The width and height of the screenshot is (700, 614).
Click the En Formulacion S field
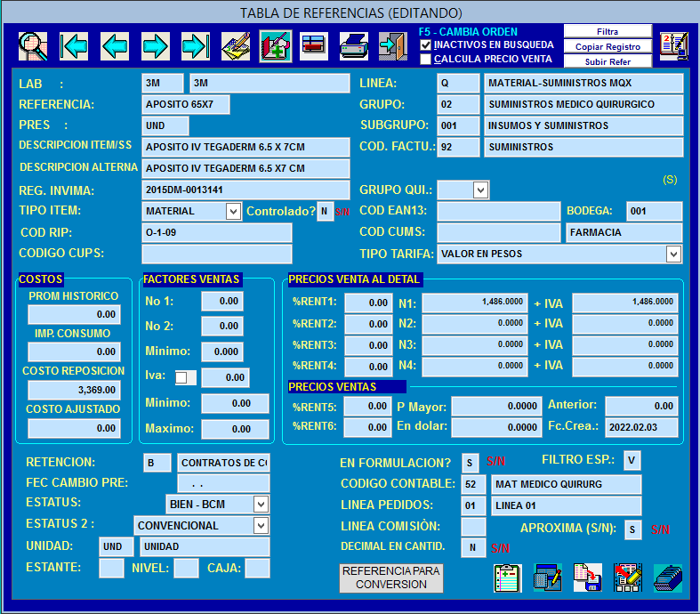(x=471, y=463)
